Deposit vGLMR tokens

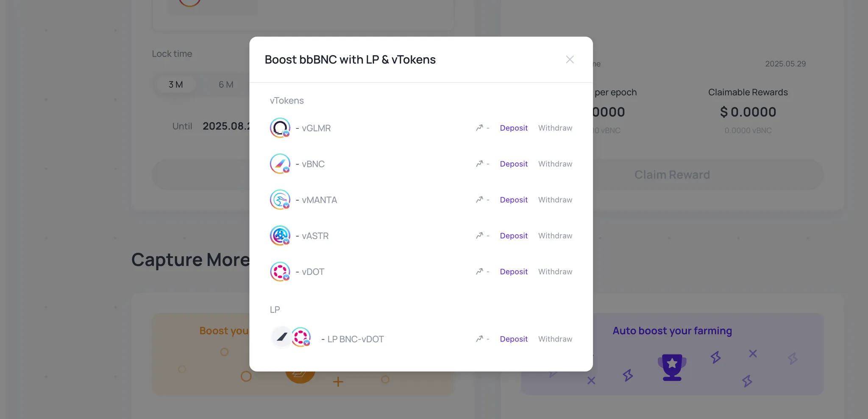[x=514, y=128]
